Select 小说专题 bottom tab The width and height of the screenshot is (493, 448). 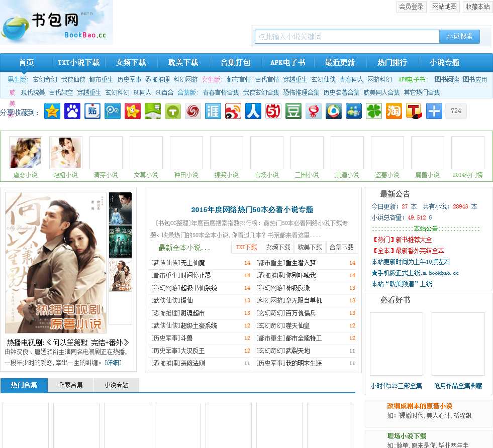pos(116,385)
